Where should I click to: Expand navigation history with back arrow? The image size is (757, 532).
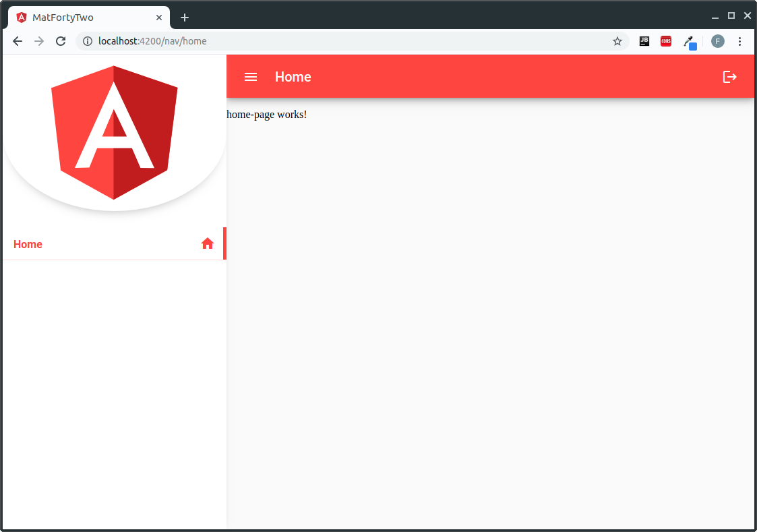17,41
